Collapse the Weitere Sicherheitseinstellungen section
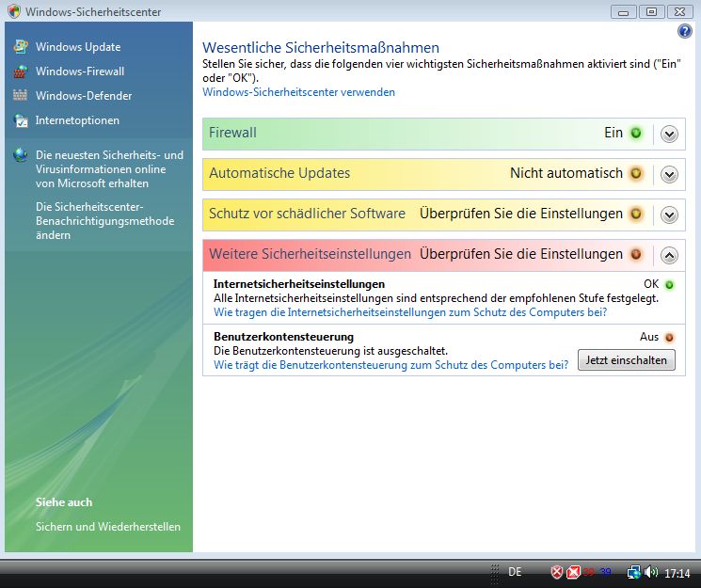Viewport: 701px width, 588px height. coord(669,254)
